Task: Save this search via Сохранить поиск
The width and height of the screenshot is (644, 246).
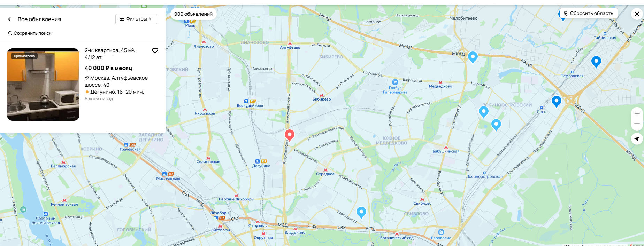Action: pos(30,33)
